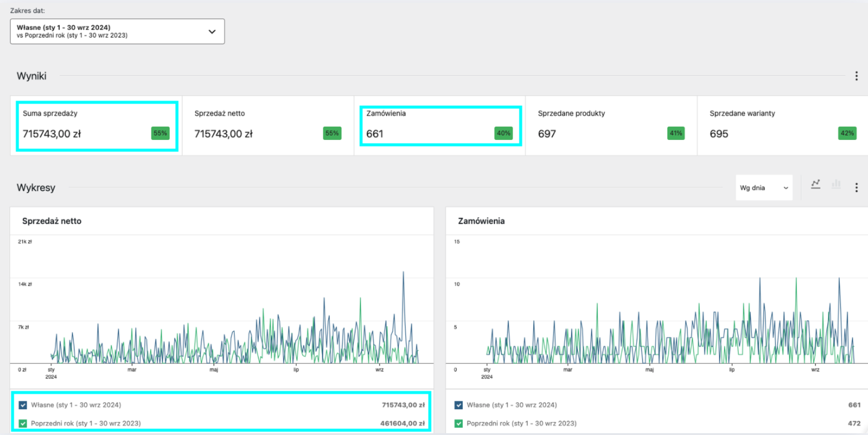Open the Zakres dat date range dropdown
The width and height of the screenshot is (868, 435).
tap(117, 32)
